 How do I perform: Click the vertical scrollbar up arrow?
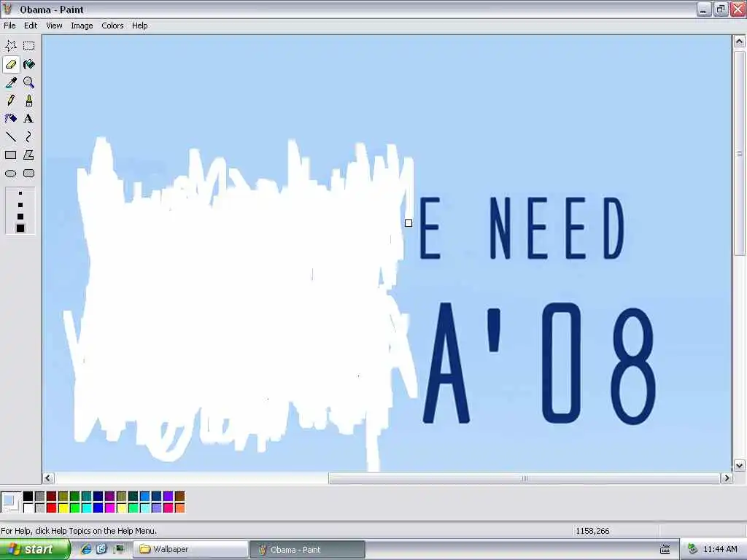(x=739, y=42)
